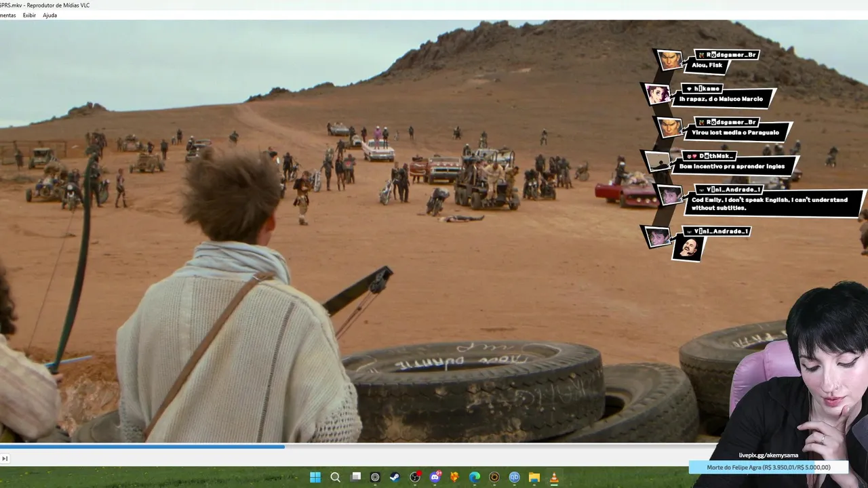Open Task View on the taskbar

(x=355, y=477)
